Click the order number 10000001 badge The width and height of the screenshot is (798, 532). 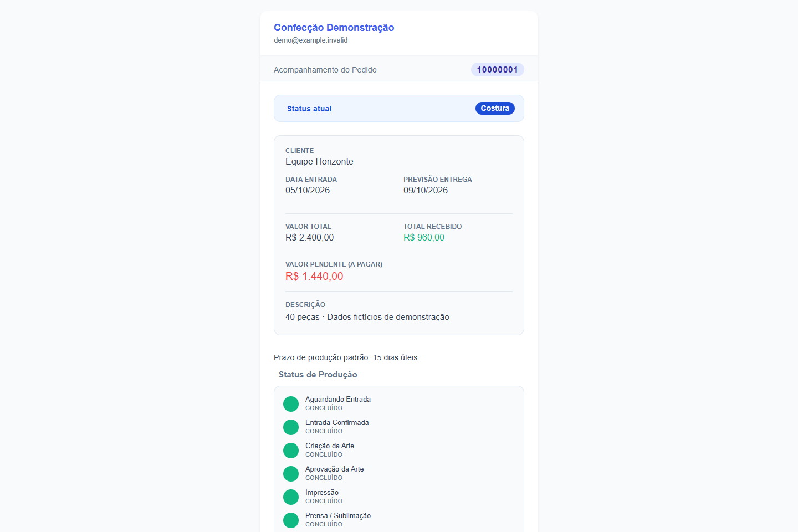tap(498, 70)
